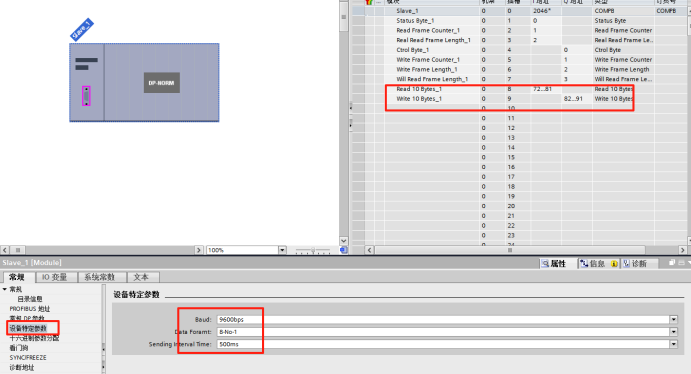Switch to the 常规 tab
Viewport: 691px width, 374px height.
17,277
